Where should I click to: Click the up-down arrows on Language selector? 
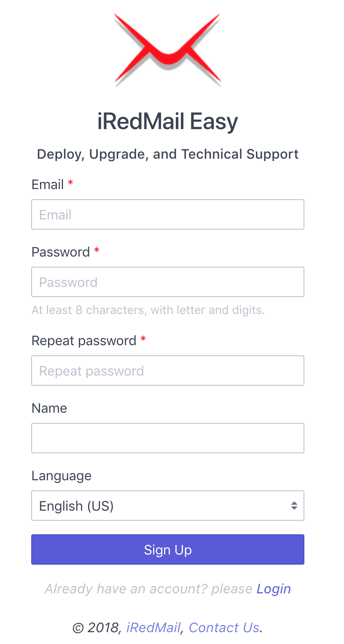click(294, 506)
